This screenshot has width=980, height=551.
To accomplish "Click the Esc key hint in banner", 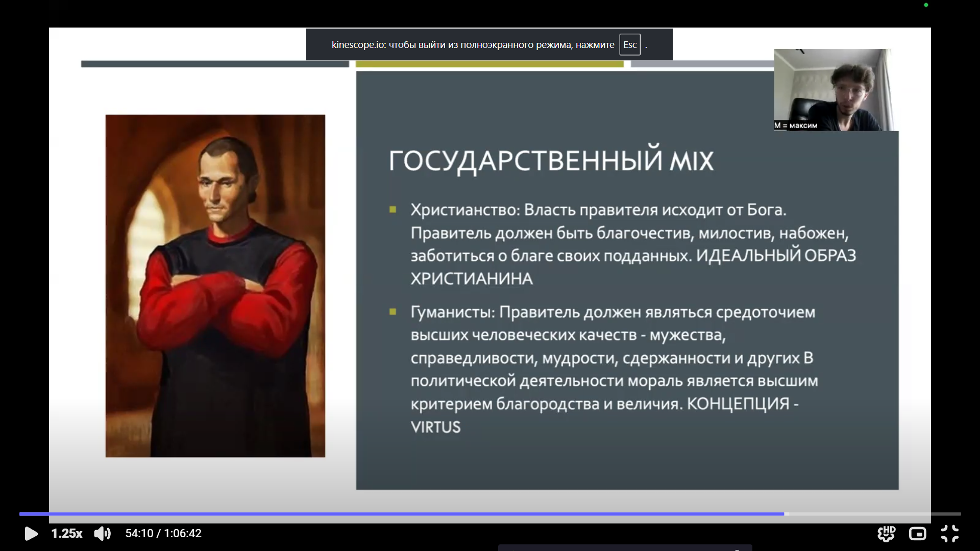I will point(630,45).
